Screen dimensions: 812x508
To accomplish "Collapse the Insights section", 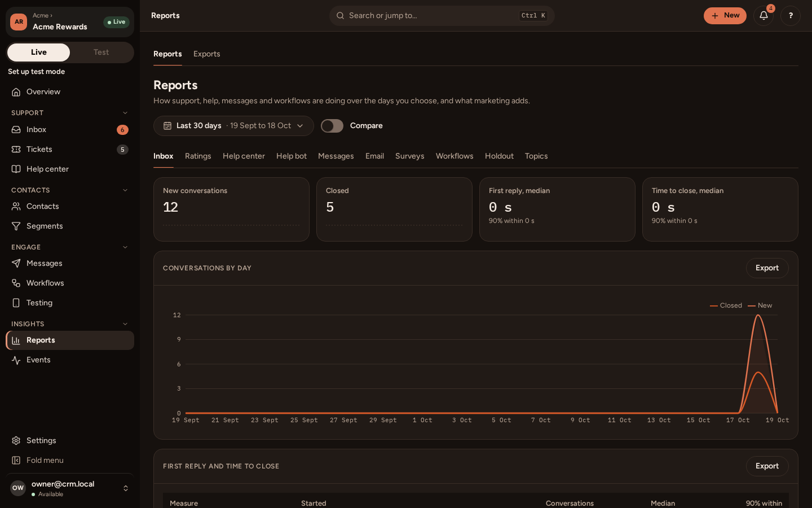I will (125, 324).
